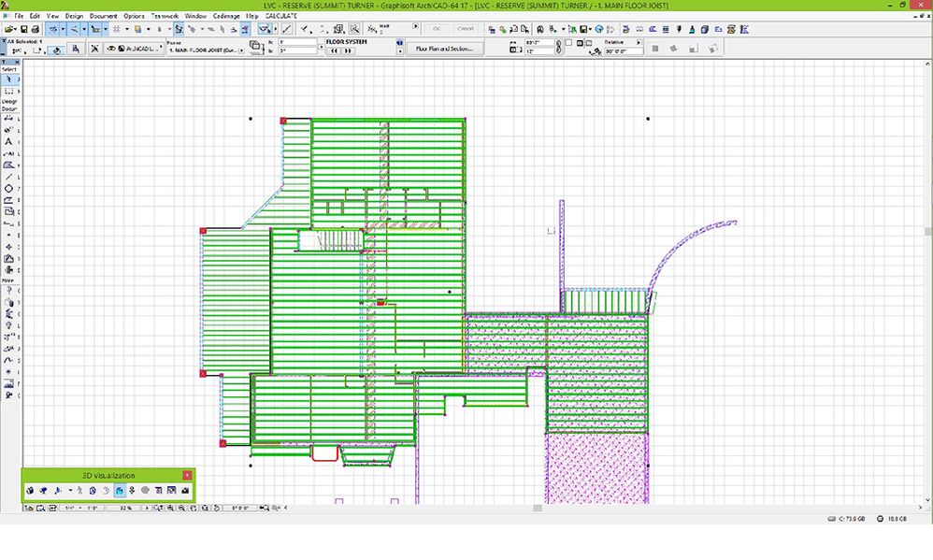Select the Arrow tool in the toolbox

click(9, 79)
